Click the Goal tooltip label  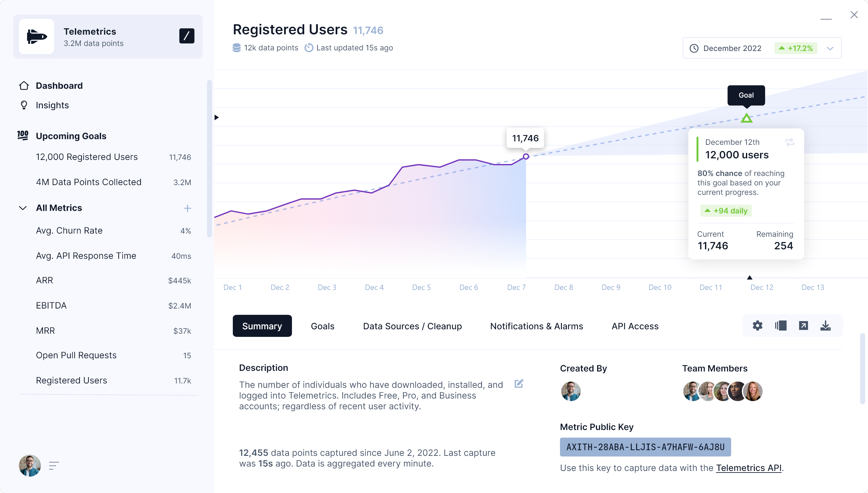pos(746,95)
